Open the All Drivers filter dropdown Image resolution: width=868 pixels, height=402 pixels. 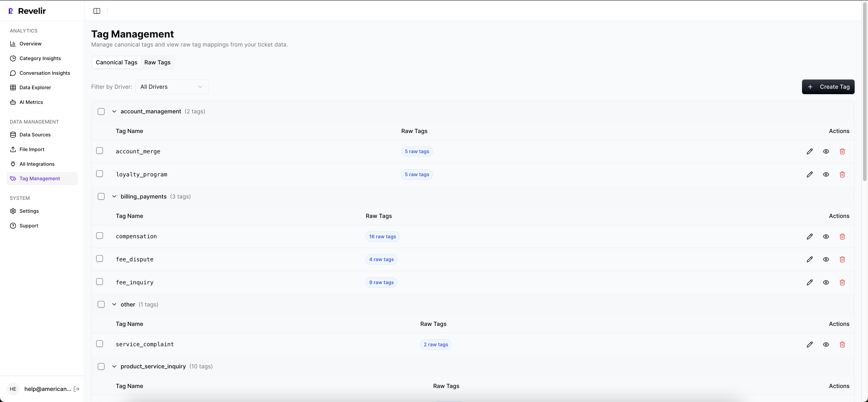[172, 86]
